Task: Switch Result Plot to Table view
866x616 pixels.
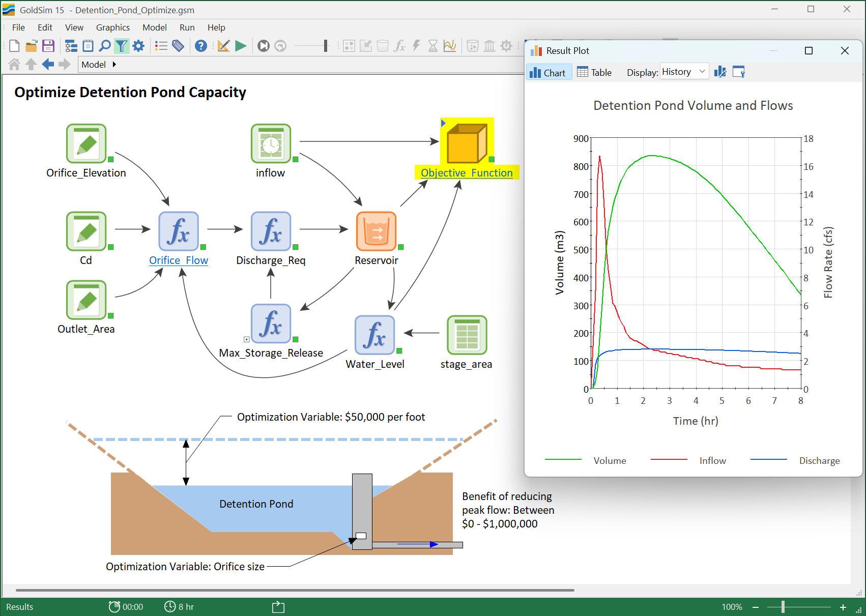Action: [x=595, y=72]
